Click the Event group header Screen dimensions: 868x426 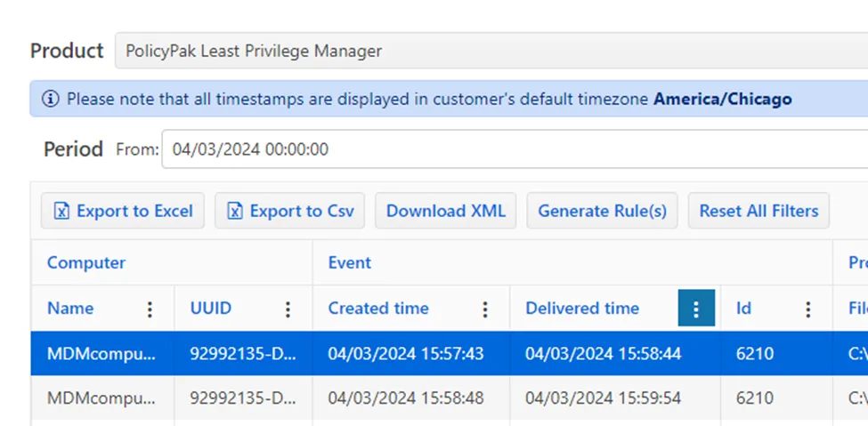(x=350, y=262)
